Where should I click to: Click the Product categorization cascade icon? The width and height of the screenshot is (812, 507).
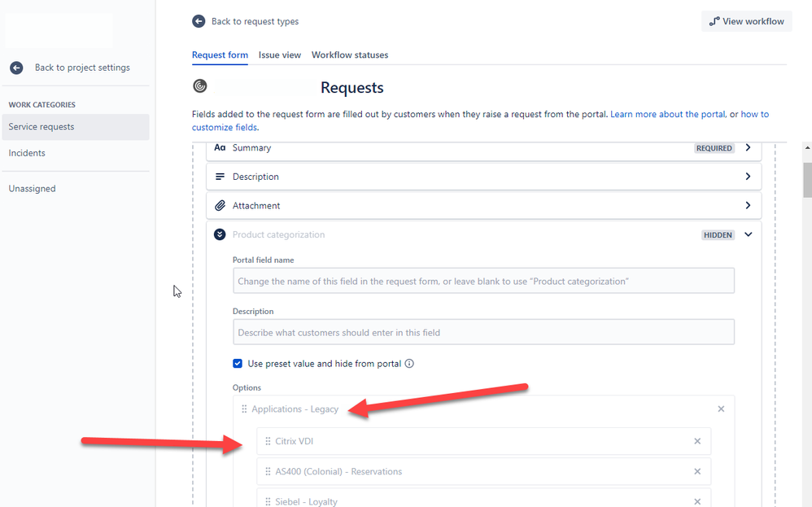pyautogui.click(x=220, y=234)
